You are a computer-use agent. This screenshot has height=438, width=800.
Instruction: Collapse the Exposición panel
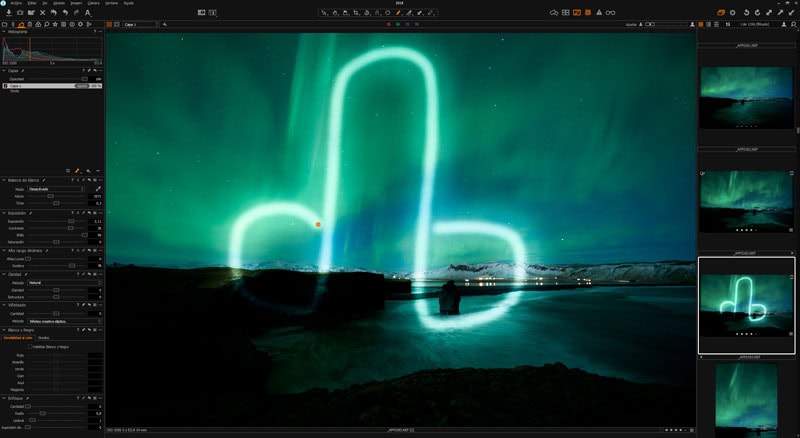3,213
